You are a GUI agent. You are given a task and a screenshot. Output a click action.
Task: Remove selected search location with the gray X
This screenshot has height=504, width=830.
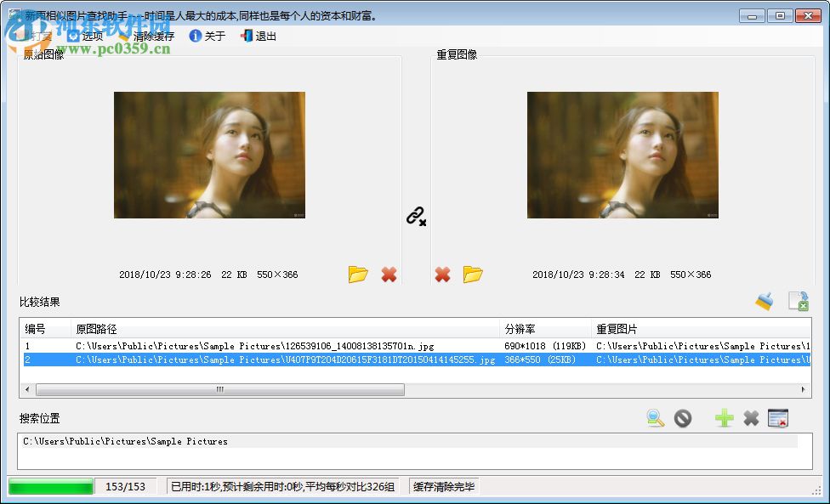[x=751, y=418]
